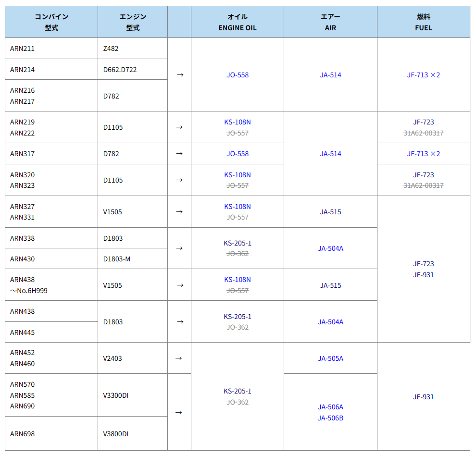Select KS-205-1 oil link in V3300DI row
This screenshot has height=455, width=476.
pyautogui.click(x=238, y=391)
